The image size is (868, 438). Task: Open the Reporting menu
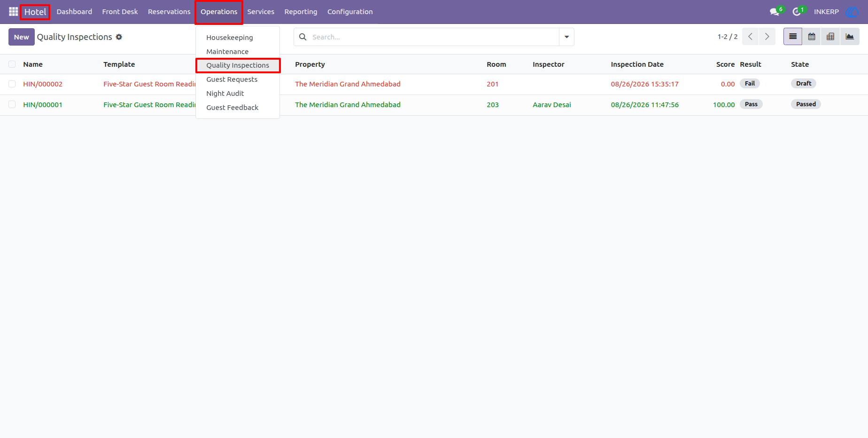[x=301, y=12]
